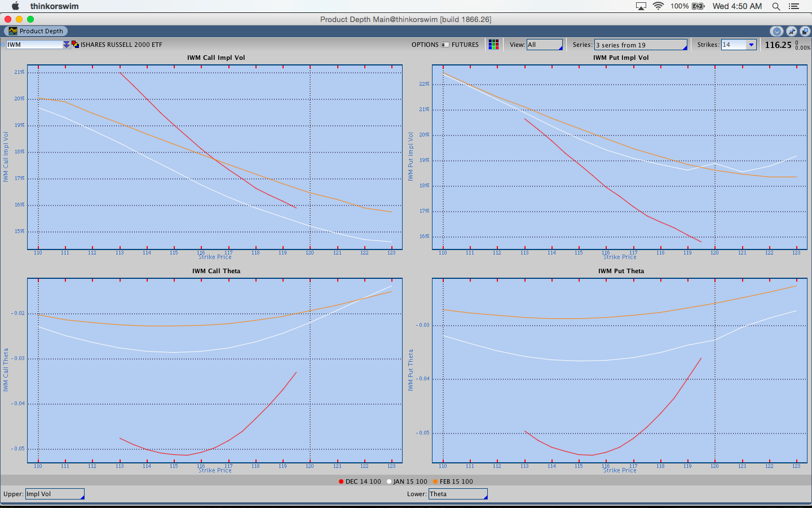This screenshot has width=812, height=508.
Task: Open the View dropdown set to All
Action: 544,45
